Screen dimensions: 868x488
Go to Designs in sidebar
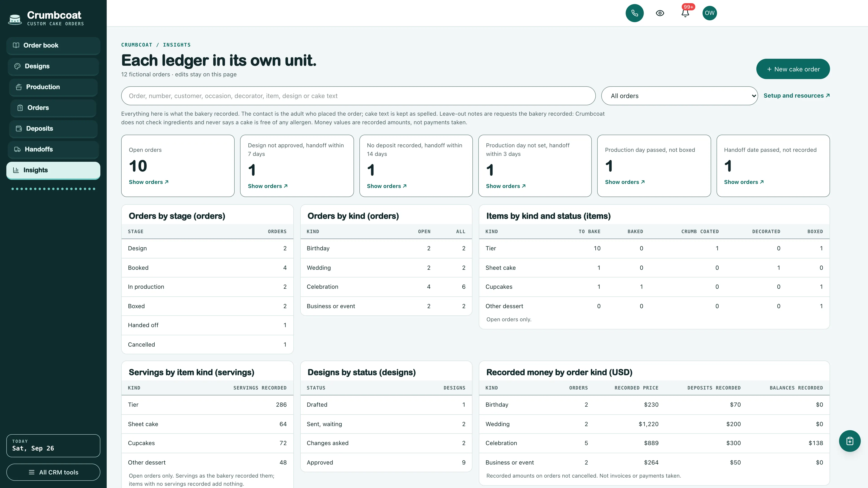(53, 66)
